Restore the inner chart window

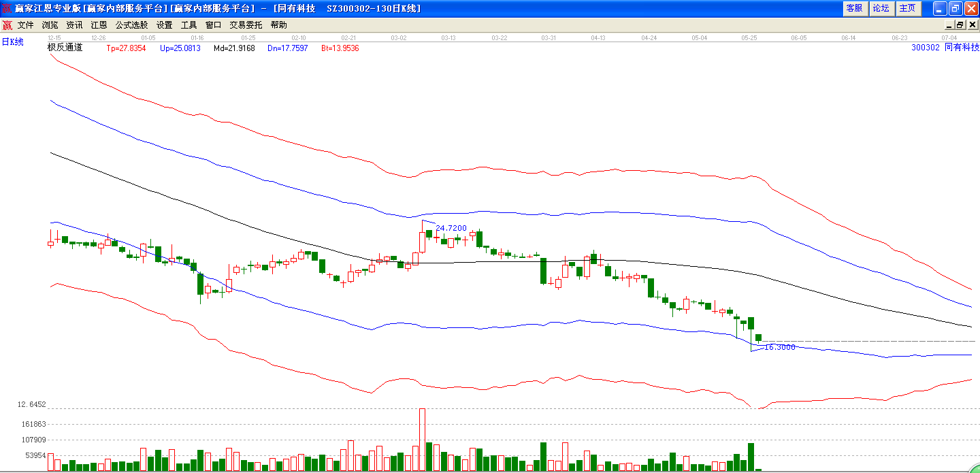pos(960,25)
